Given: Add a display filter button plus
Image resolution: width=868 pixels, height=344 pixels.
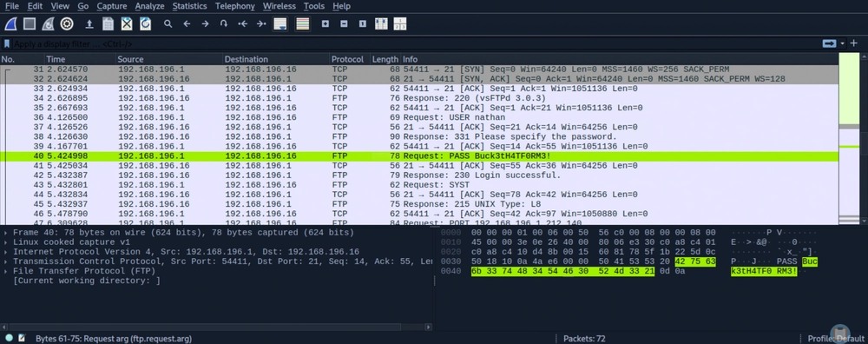Looking at the screenshot, I should tap(853, 43).
